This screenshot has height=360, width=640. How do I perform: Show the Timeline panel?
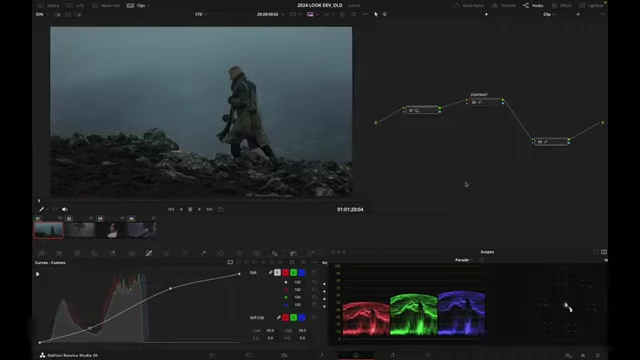pyautogui.click(x=504, y=6)
